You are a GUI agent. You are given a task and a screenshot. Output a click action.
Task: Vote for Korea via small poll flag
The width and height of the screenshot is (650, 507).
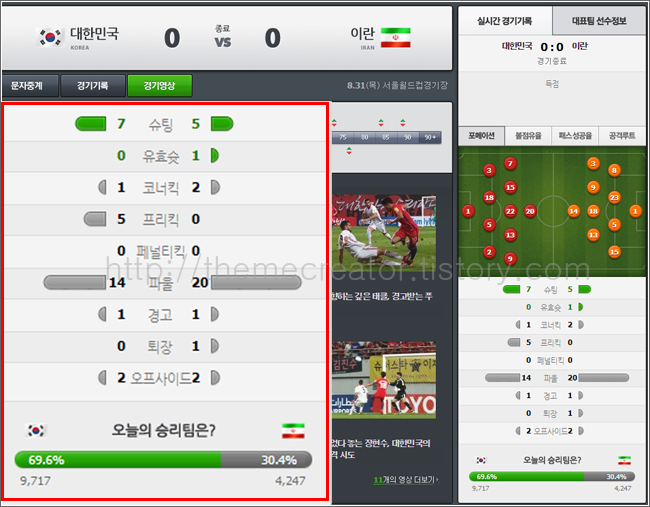481,460
